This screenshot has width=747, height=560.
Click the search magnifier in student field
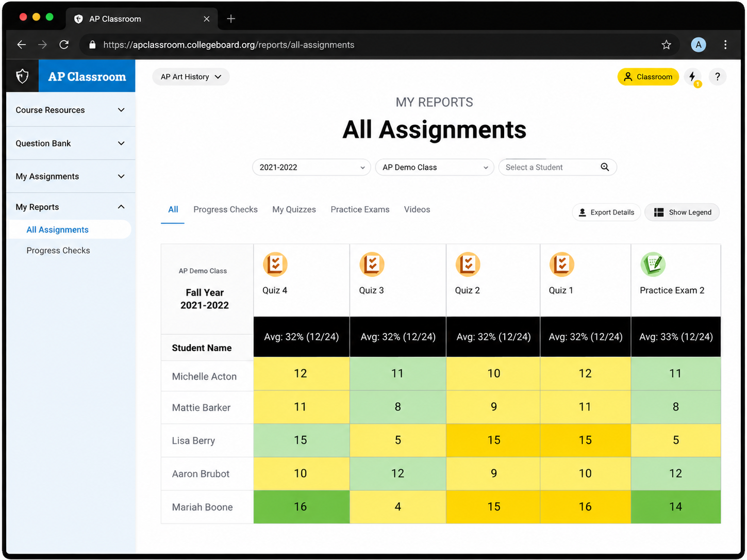tap(605, 167)
